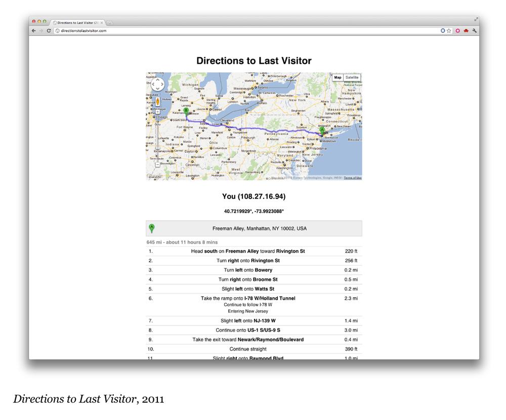Open the red extension icon in toolbar
The width and height of the screenshot is (506, 420).
[x=466, y=31]
